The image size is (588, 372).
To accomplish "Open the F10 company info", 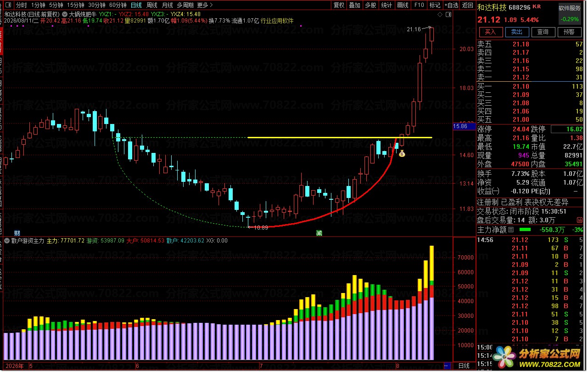I will click(x=419, y=5).
